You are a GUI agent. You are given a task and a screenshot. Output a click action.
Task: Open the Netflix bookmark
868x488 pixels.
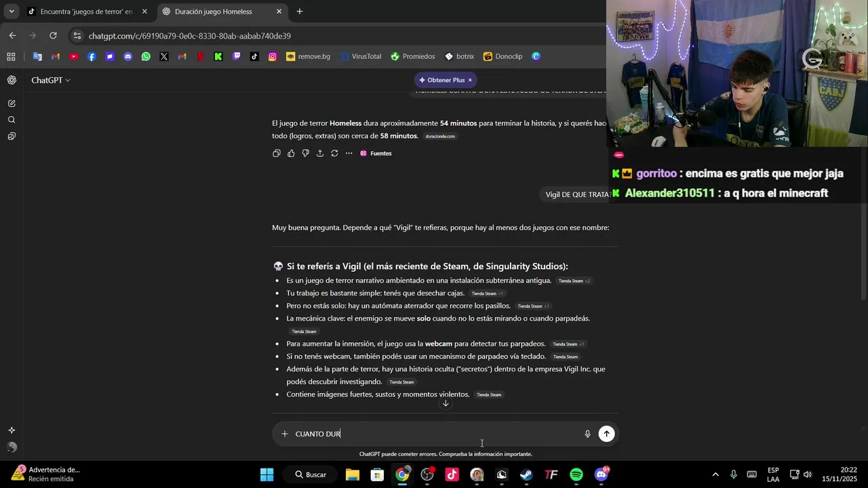(200, 56)
